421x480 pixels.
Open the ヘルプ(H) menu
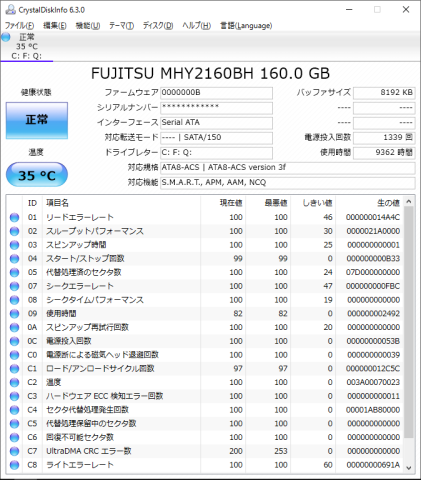click(196, 26)
